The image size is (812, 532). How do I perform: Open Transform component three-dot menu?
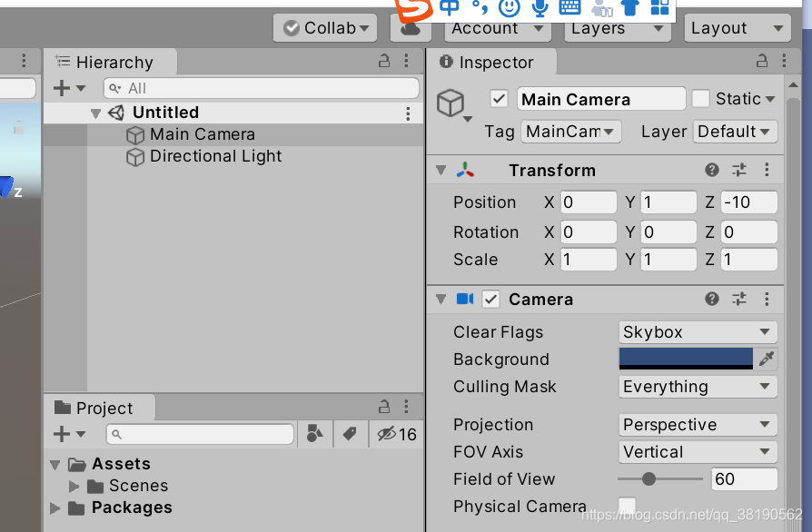[767, 170]
